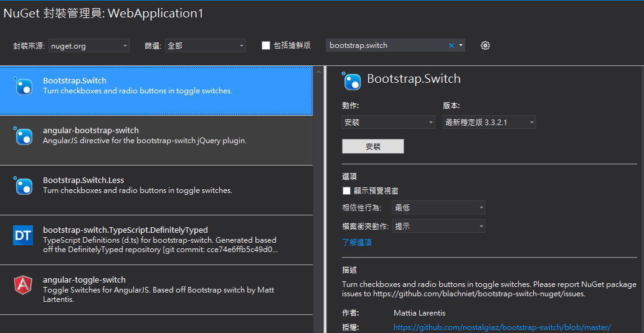
Task: Click 'Toggle Switches for AngularJS' description
Action: pos(159,294)
